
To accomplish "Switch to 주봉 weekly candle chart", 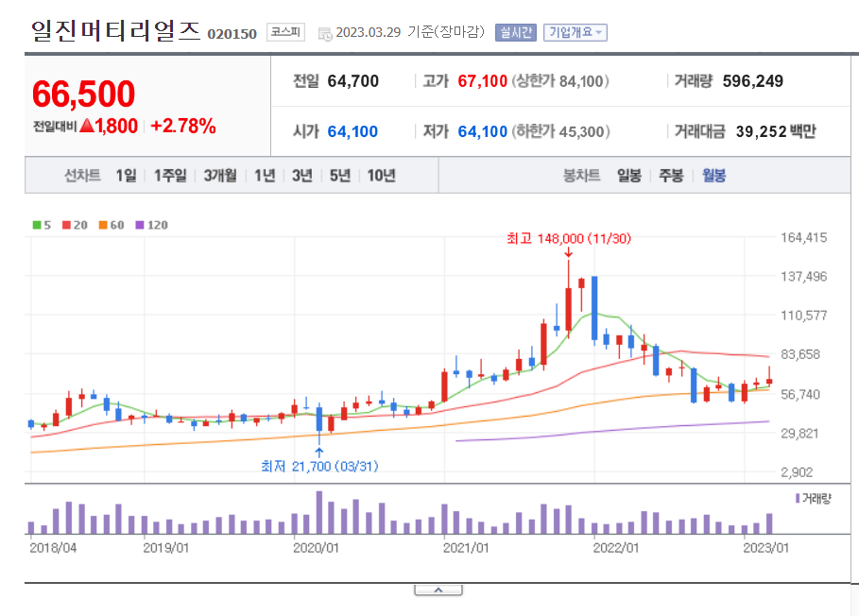I will tap(671, 175).
